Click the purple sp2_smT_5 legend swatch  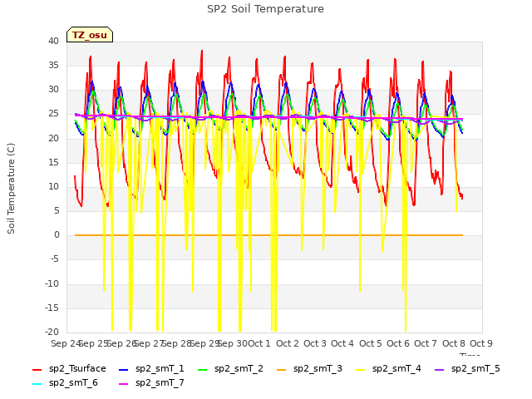(x=440, y=369)
